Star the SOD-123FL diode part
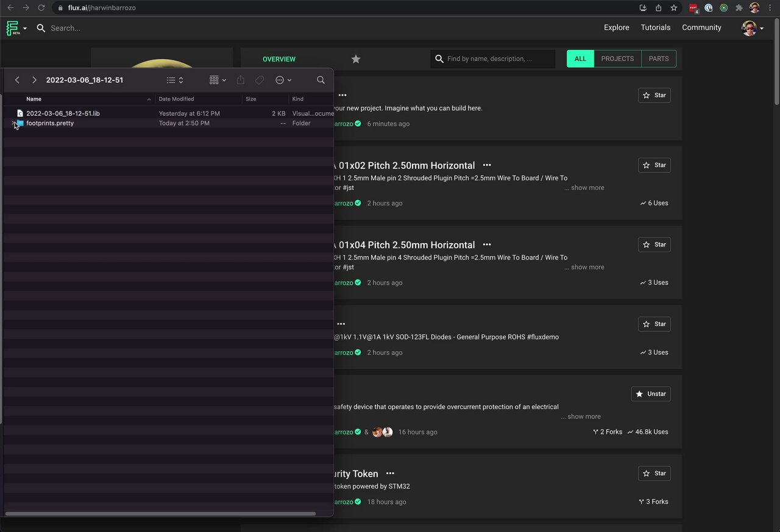 (x=654, y=324)
